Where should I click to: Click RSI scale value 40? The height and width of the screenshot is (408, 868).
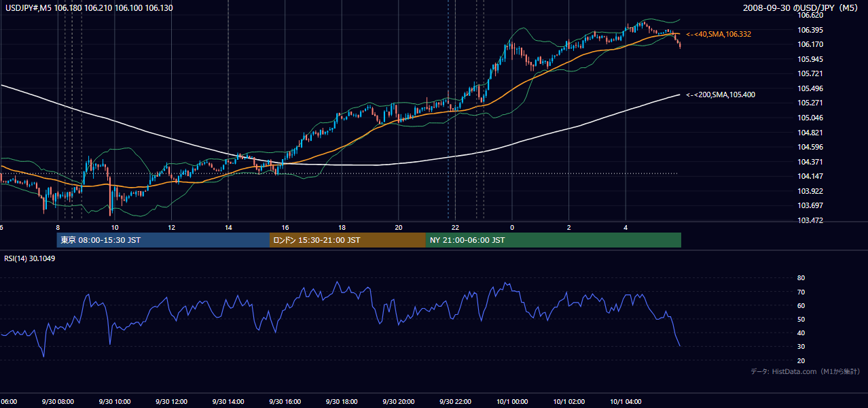click(801, 333)
